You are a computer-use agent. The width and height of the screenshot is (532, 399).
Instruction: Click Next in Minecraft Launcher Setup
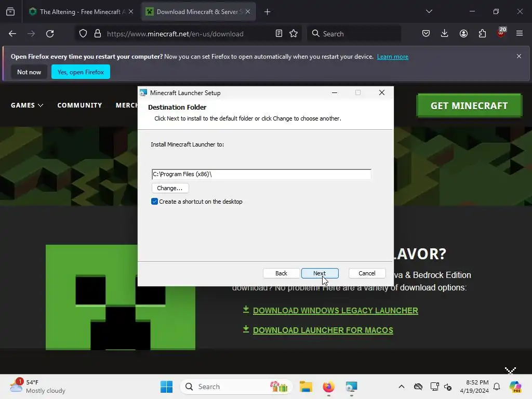(320, 273)
